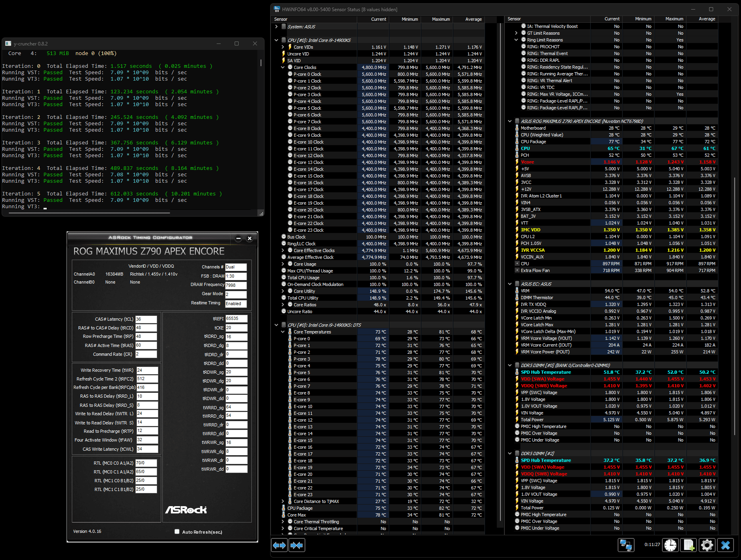
Task: Click the thermometer icon beside the DIMM #0 SPD Hub Temperature
Action: point(517,372)
